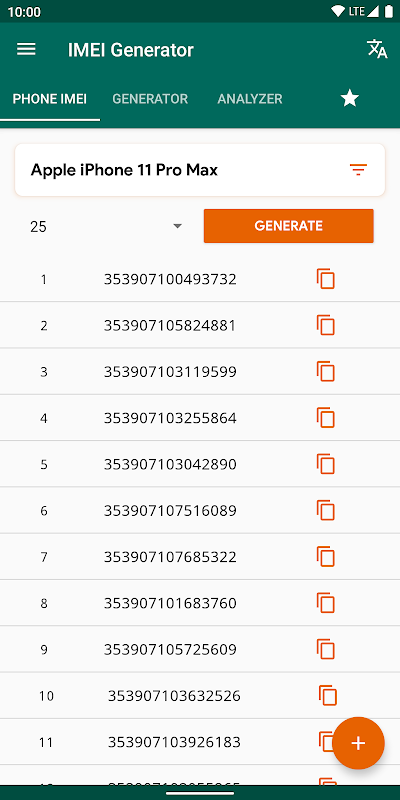Copy IMEI 353907103255864
This screenshot has height=800, width=400.
coord(326,418)
